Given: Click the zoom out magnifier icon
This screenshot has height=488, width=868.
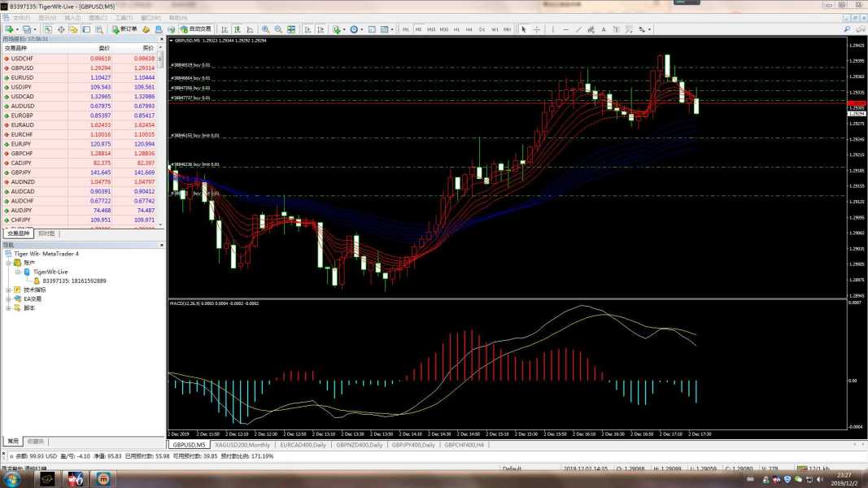Looking at the screenshot, I should pos(278,29).
